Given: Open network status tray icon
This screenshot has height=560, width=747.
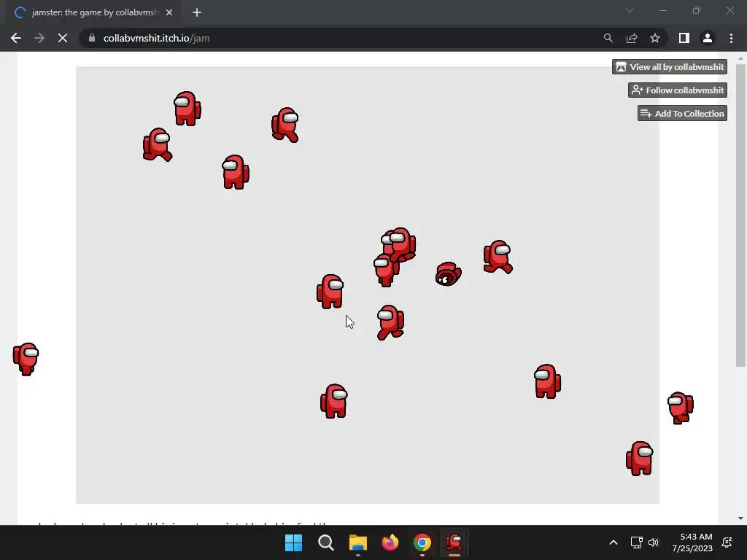Looking at the screenshot, I should click(x=636, y=542).
